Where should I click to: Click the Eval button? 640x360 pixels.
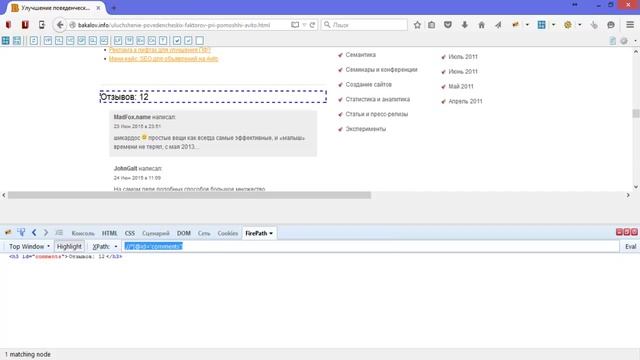(630, 247)
